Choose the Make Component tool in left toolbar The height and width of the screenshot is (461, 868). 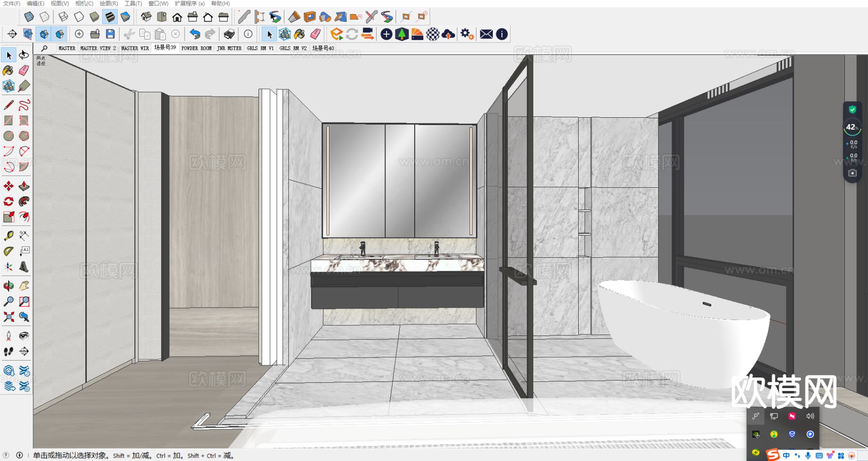[x=8, y=86]
